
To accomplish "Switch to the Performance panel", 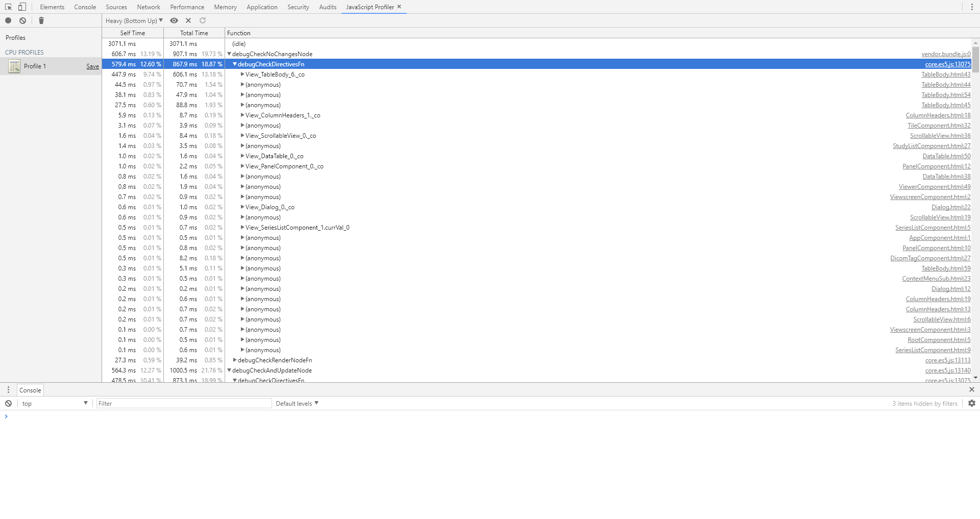I will coord(187,7).
